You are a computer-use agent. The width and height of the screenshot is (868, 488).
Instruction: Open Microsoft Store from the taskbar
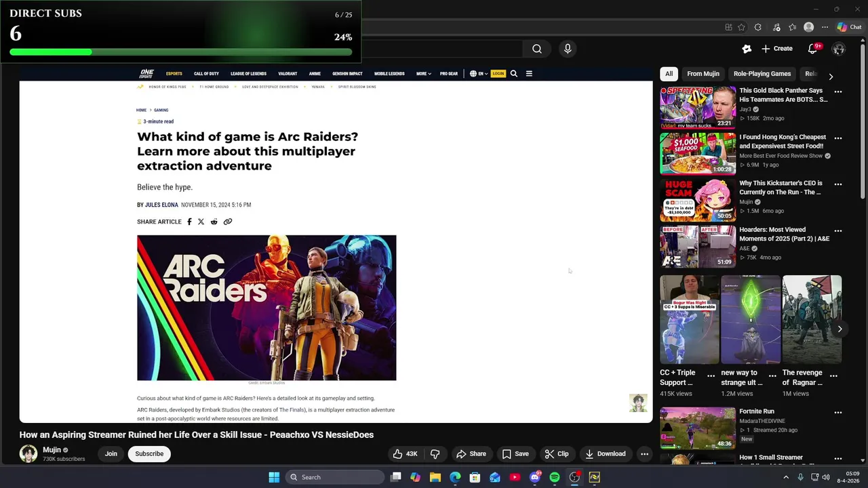click(475, 477)
